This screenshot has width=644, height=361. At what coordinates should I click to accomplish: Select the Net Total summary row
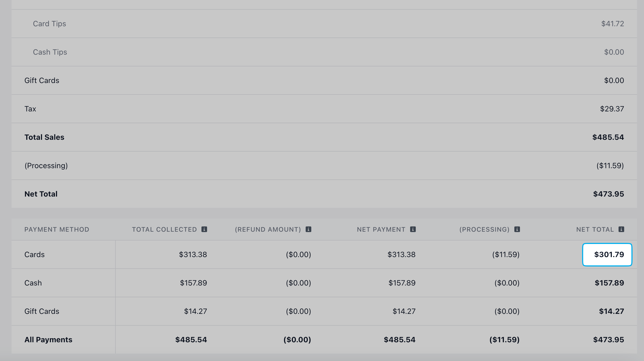tap(324, 194)
